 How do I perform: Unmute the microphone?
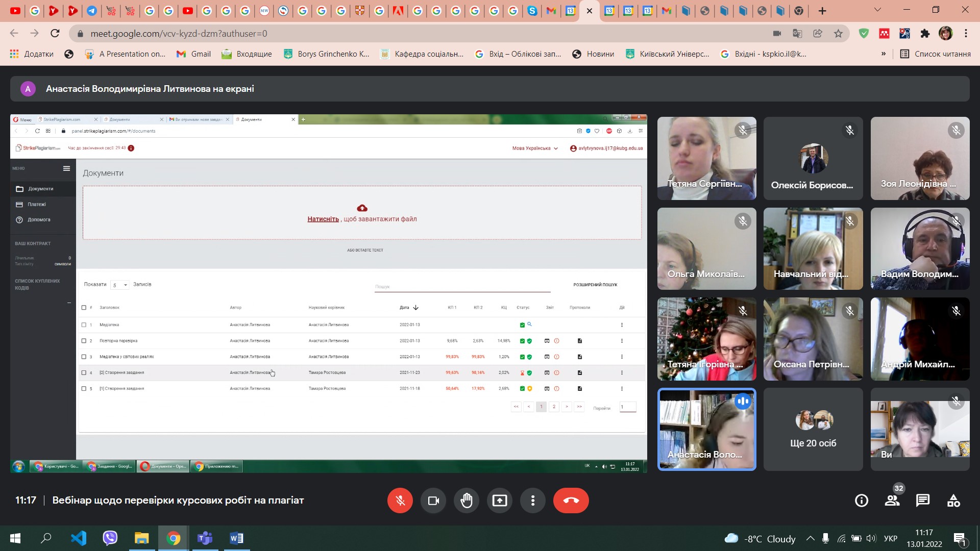point(400,500)
